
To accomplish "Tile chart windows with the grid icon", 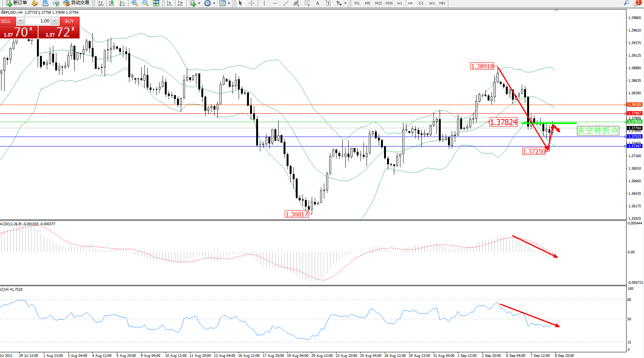I will click(156, 3).
